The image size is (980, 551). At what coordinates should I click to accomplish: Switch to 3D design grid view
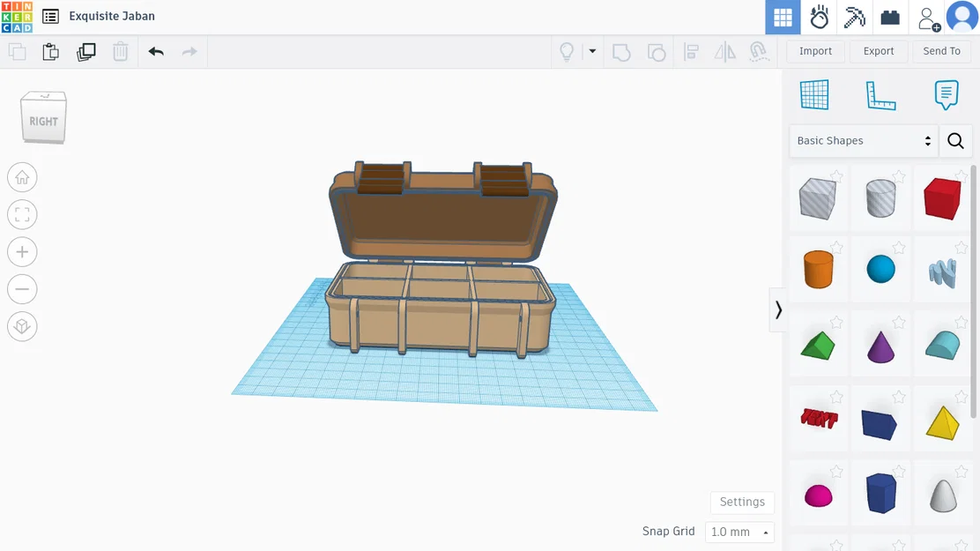tap(783, 17)
